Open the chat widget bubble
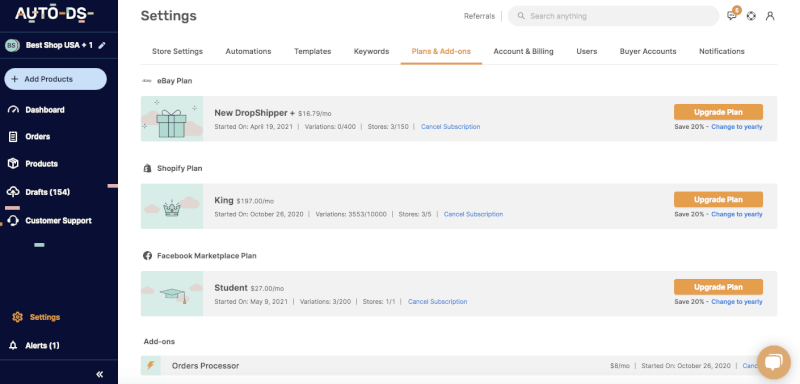The height and width of the screenshot is (384, 800). click(774, 363)
